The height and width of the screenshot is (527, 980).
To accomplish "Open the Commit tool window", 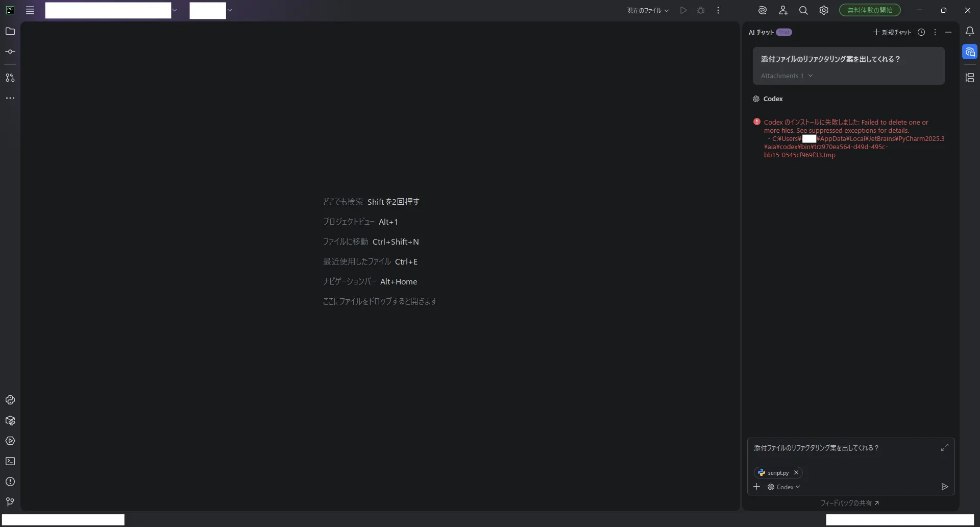I will [10, 52].
